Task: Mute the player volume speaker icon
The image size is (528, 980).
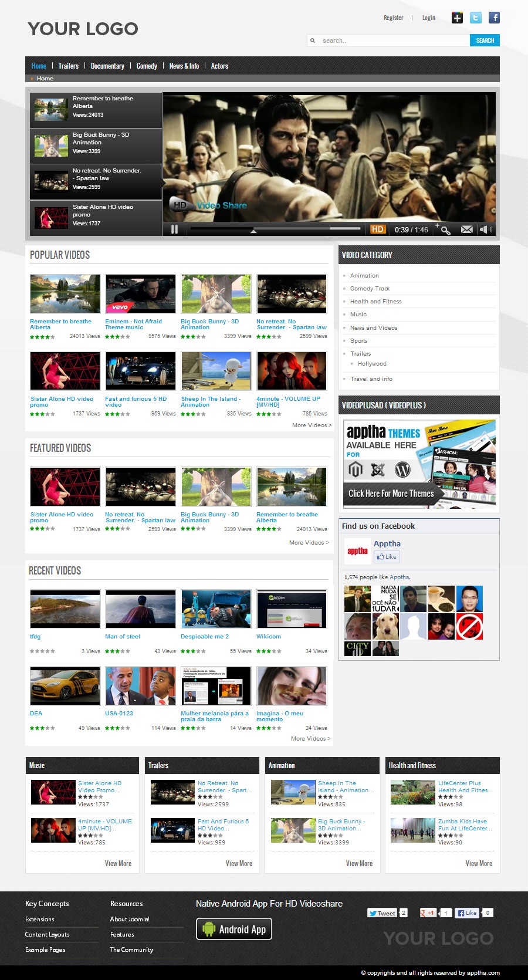Action: click(x=486, y=229)
